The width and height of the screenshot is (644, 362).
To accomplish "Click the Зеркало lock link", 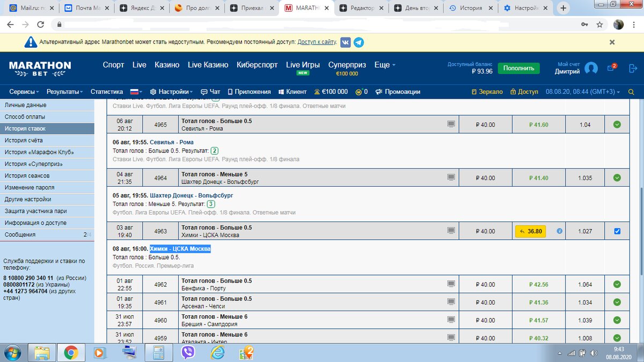I will click(487, 92).
